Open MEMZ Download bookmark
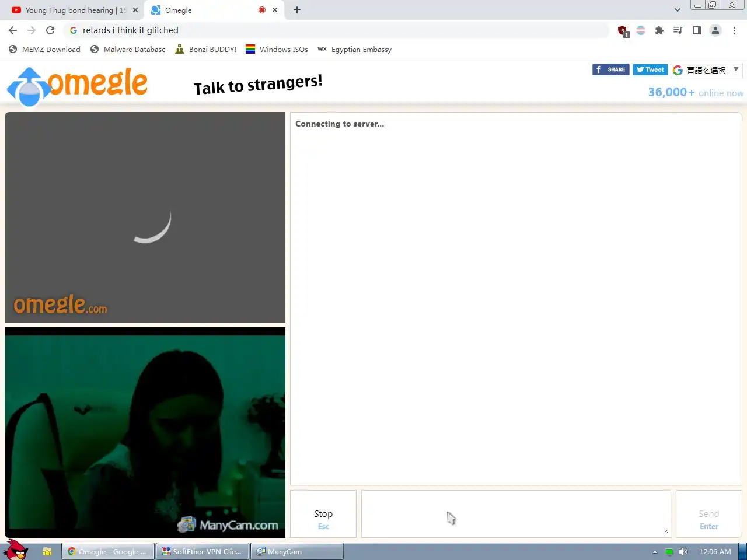The image size is (747, 560). point(44,50)
